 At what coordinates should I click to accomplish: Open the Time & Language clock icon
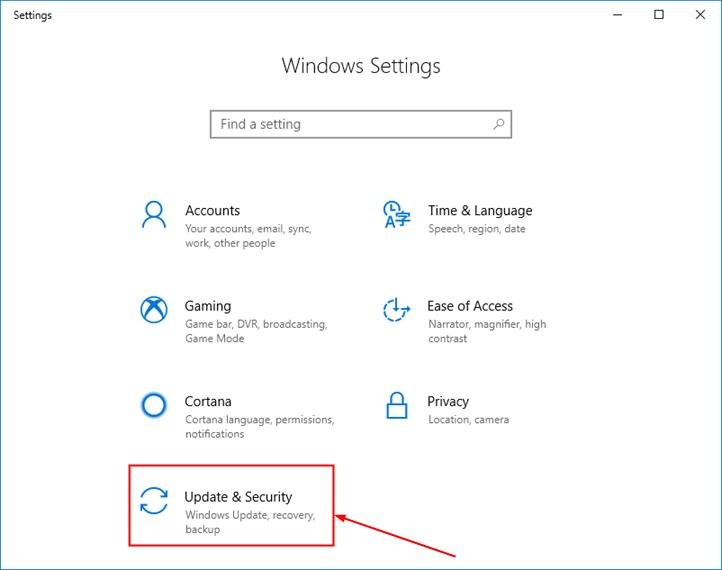396,215
